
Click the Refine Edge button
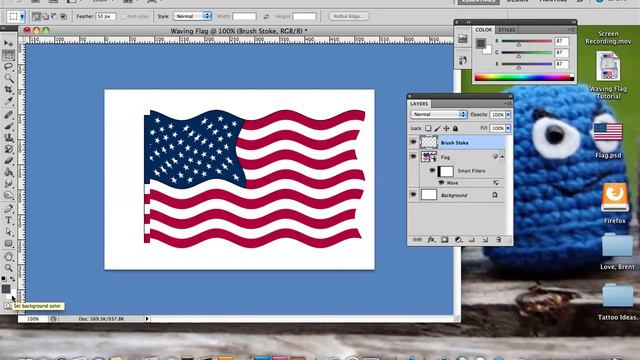tap(349, 16)
